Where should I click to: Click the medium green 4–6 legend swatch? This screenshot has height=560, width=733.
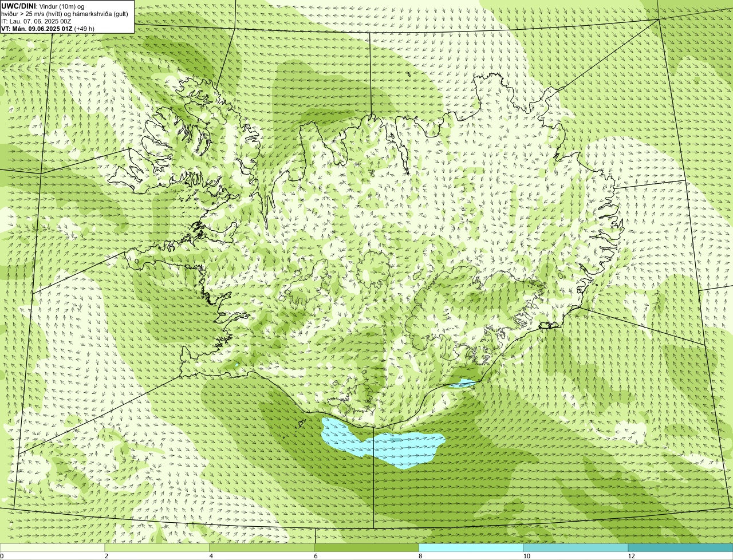click(262, 547)
